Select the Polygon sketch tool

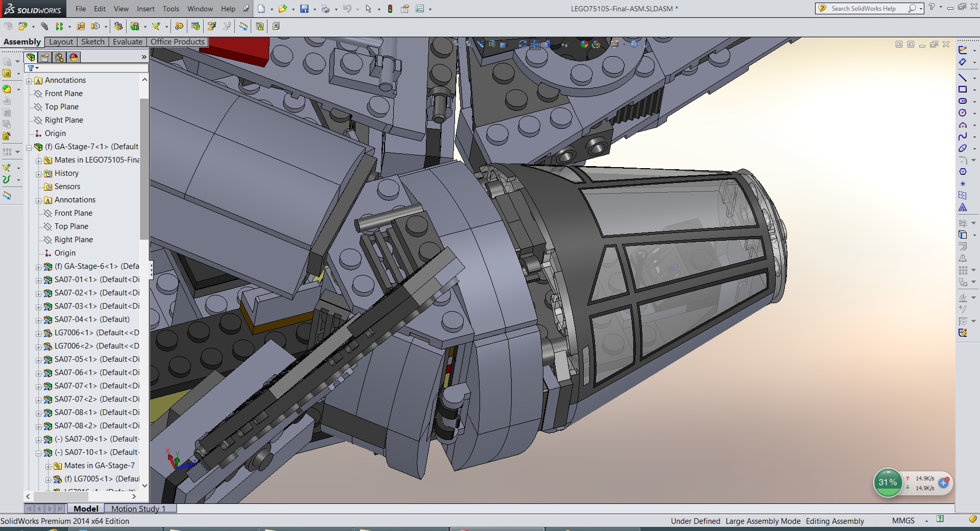(x=963, y=172)
